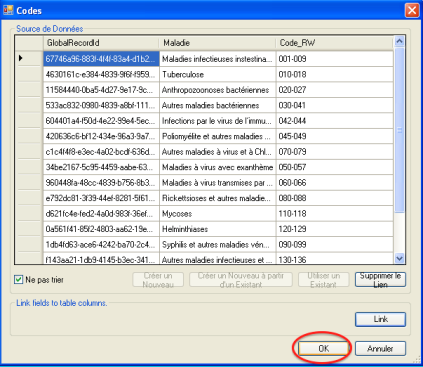Viewport: 423px width, 367px height.
Task: Select cell 'Syphilis et autres maladies vén...'
Action: [218, 245]
